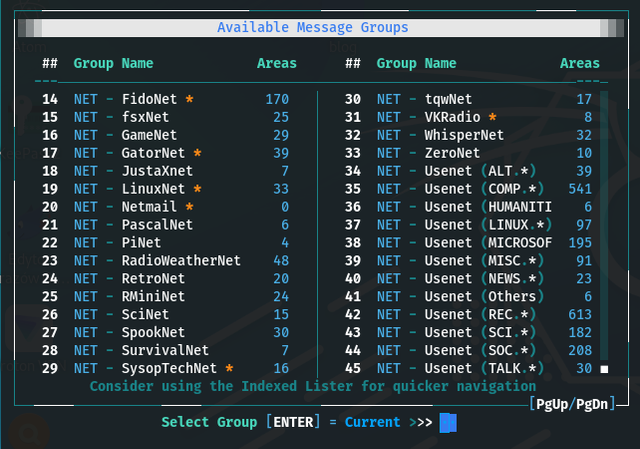Select the tqwNet group
640x449 pixels.
[469, 99]
